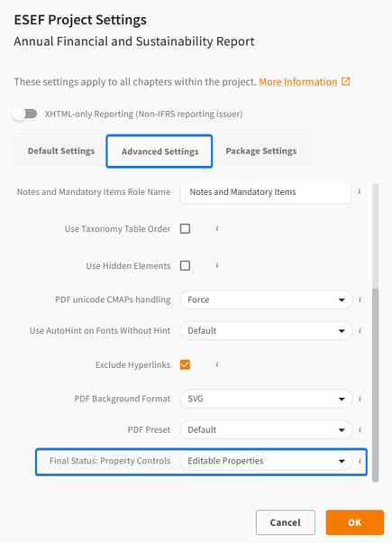This screenshot has height=543, width=392.
Task: Click info icon for Final Status Property Controls
Action: tap(360, 461)
